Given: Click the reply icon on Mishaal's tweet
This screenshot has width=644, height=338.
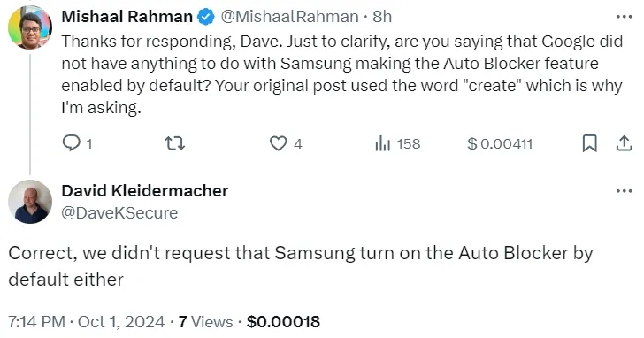Looking at the screenshot, I should point(72,143).
